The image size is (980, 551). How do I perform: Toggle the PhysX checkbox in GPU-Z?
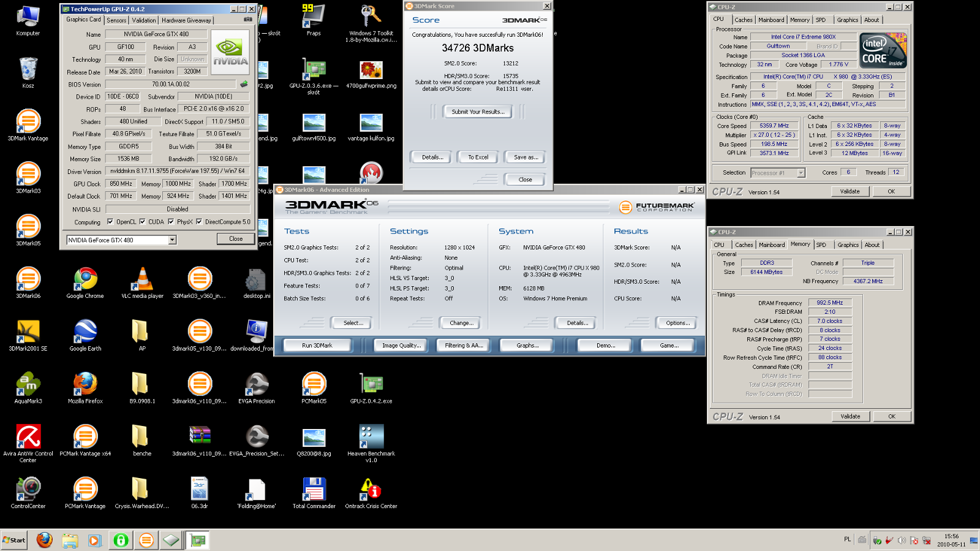tap(171, 222)
